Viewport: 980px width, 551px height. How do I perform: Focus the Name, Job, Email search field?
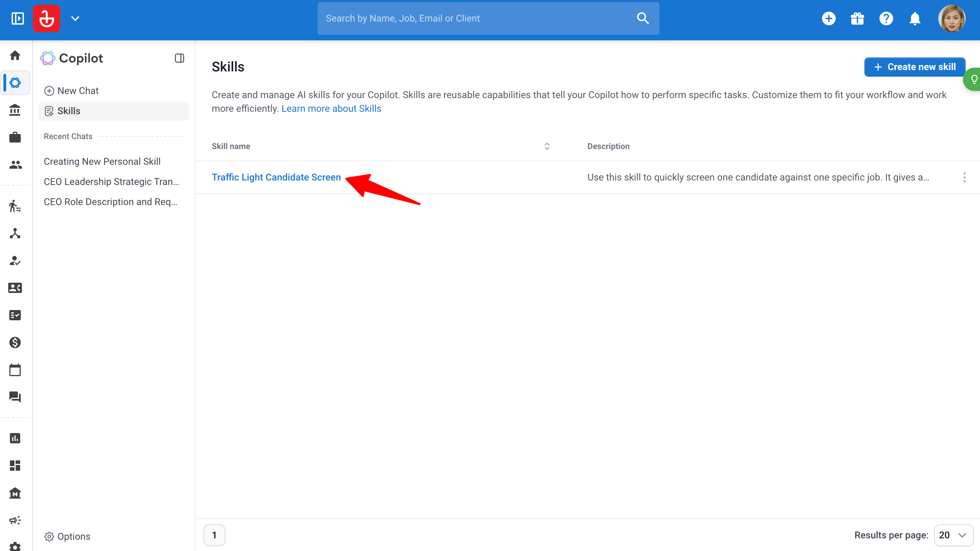pos(489,18)
